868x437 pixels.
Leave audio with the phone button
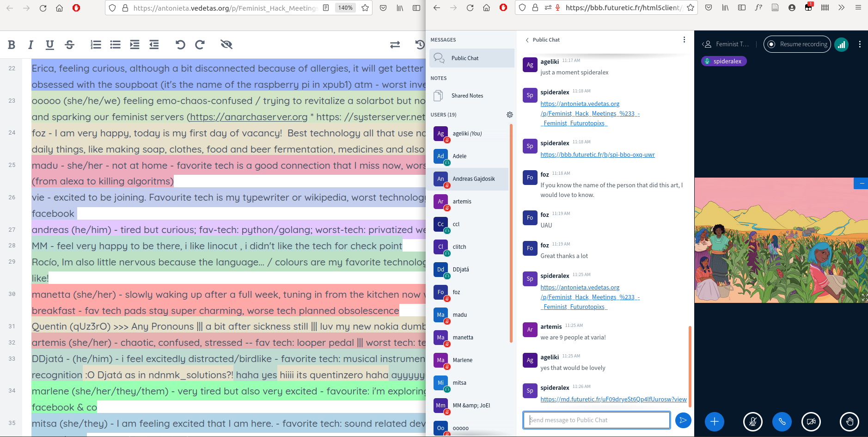[782, 421]
